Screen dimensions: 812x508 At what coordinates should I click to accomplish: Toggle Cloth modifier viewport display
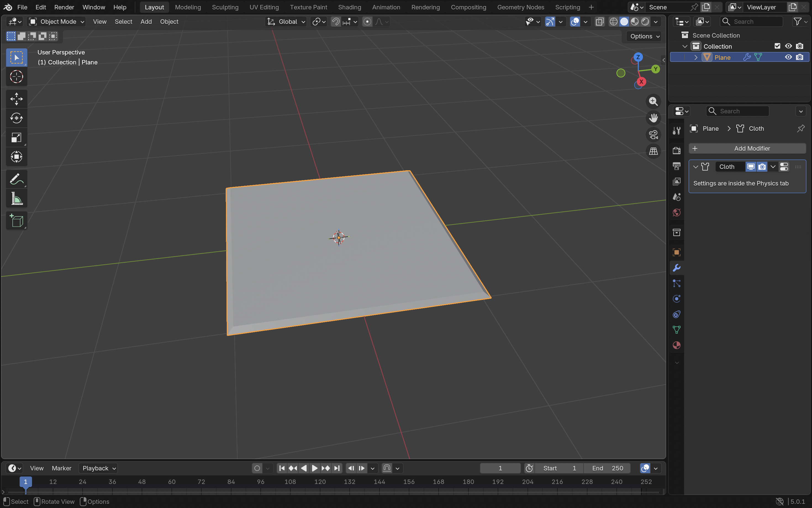click(x=751, y=167)
